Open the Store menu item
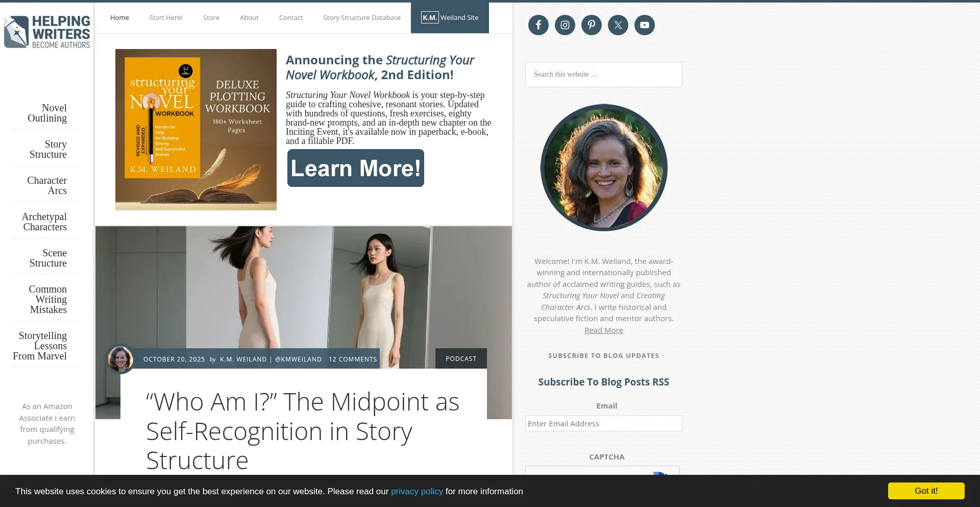Image resolution: width=980 pixels, height=507 pixels. [211, 17]
